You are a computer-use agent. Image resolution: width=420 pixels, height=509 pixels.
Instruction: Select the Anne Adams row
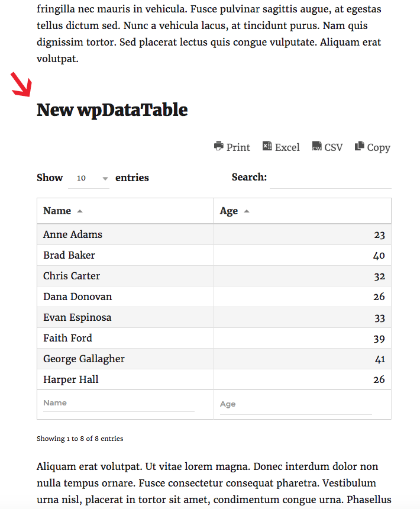[x=214, y=234]
